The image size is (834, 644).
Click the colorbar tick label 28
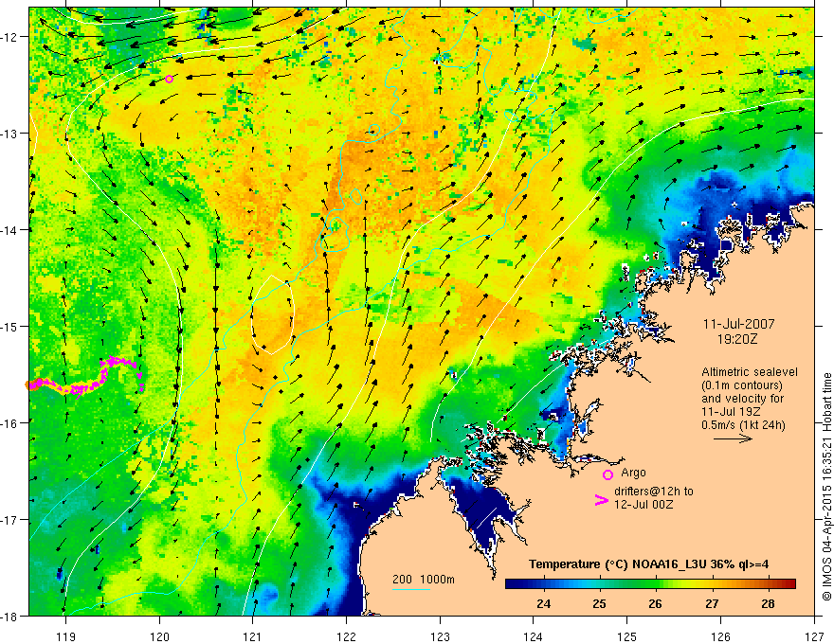pos(768,603)
